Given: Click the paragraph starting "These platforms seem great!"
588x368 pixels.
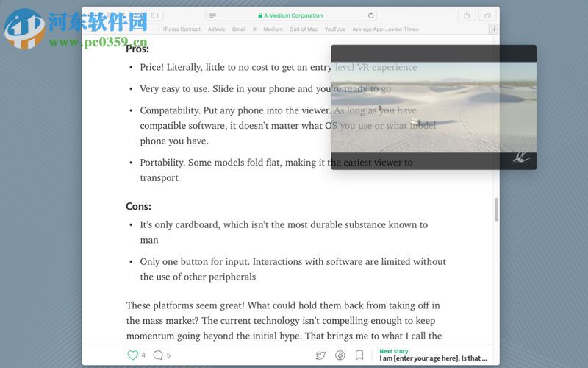Looking at the screenshot, I should point(284,320).
